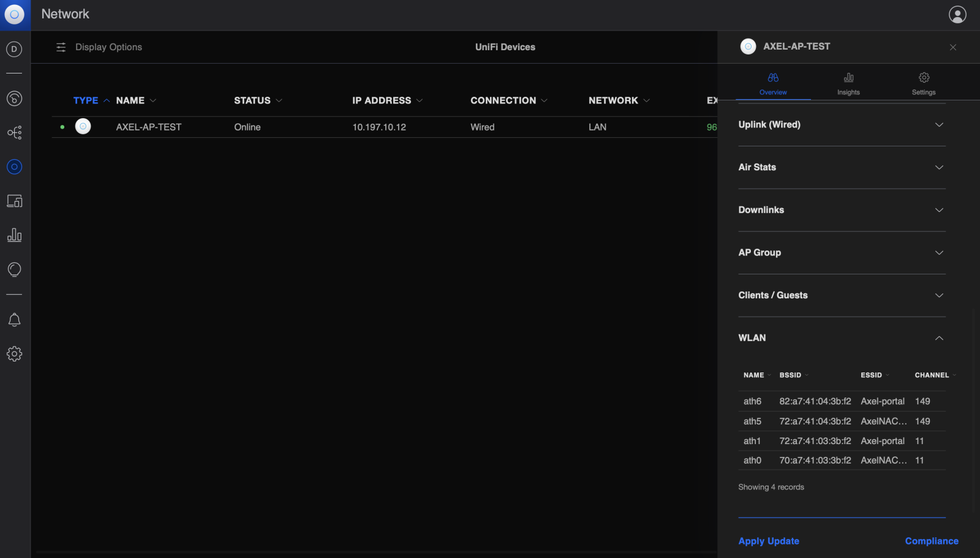The width and height of the screenshot is (980, 558).
Task: Switch to the Insights tab
Action: pyautogui.click(x=848, y=83)
